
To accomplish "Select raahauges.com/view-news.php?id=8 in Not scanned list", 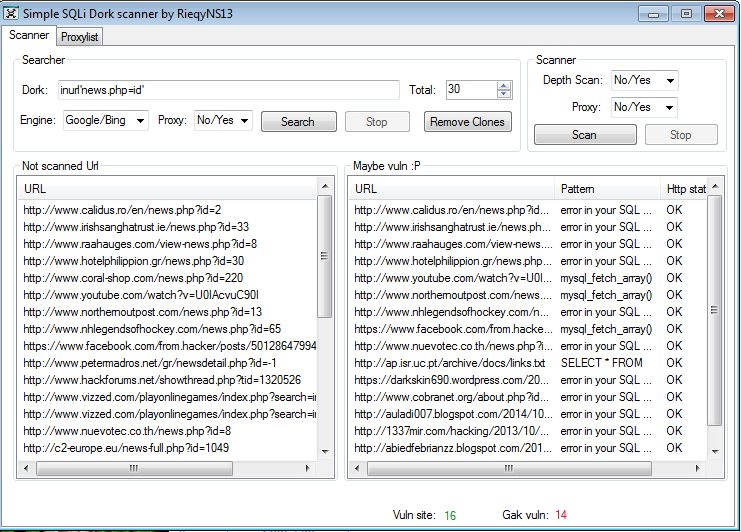I will [x=140, y=244].
